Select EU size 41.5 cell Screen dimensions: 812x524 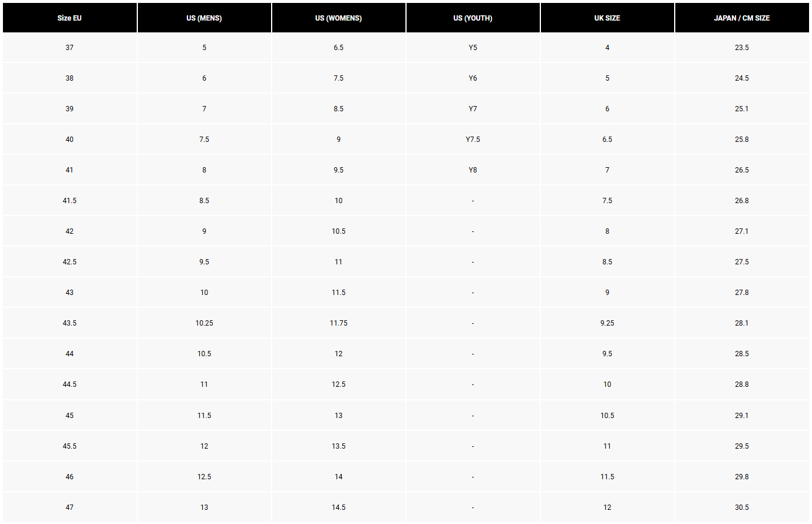pyautogui.click(x=70, y=201)
